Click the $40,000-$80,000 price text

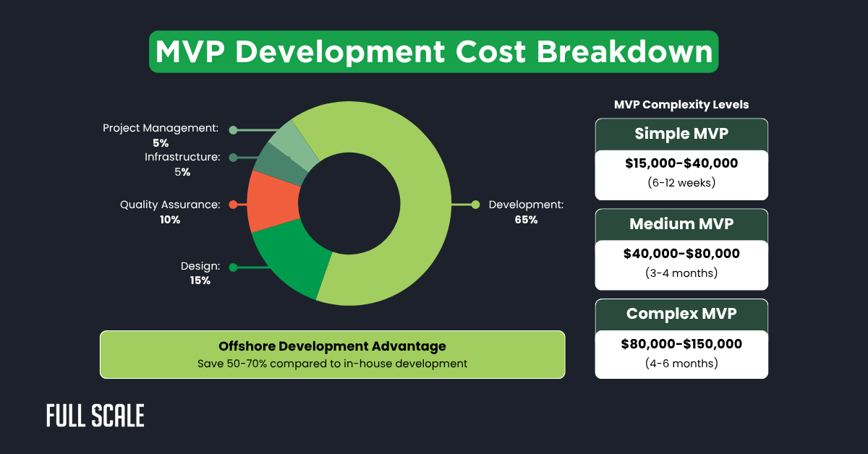pos(681,254)
